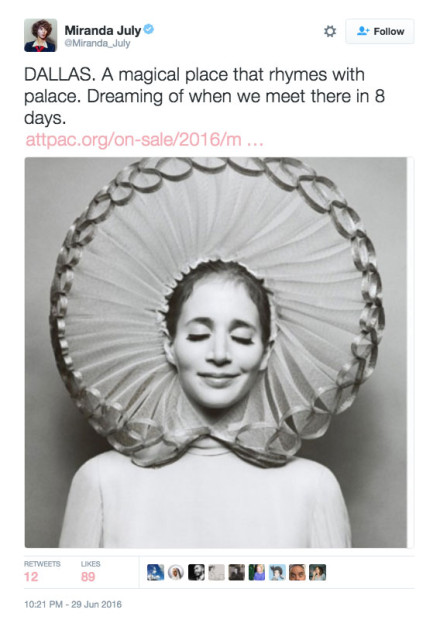Screen dimensions: 440x620
Task: Click the close-up face liker avatar
Action: [297, 572]
